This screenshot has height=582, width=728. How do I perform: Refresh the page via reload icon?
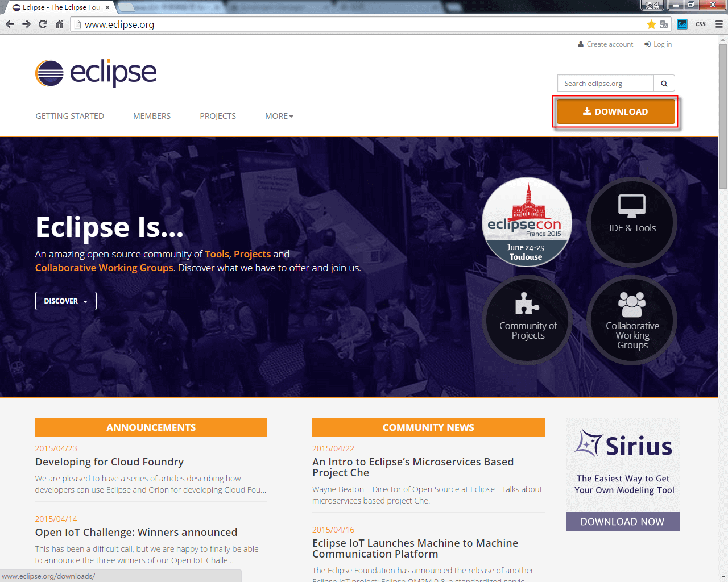point(42,24)
